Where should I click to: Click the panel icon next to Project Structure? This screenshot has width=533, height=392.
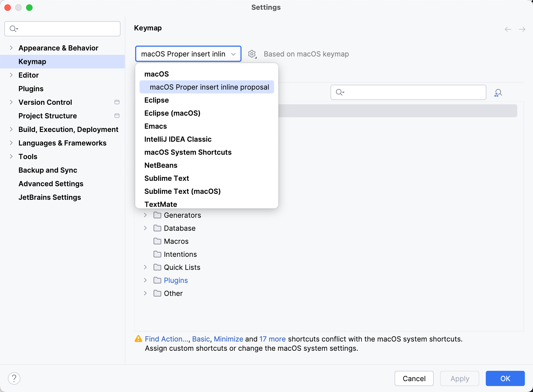click(117, 116)
